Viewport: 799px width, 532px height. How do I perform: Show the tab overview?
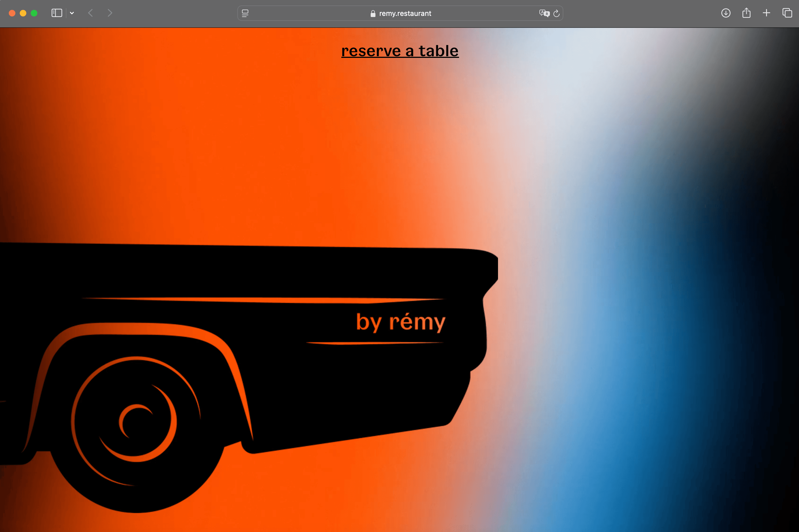coord(787,13)
